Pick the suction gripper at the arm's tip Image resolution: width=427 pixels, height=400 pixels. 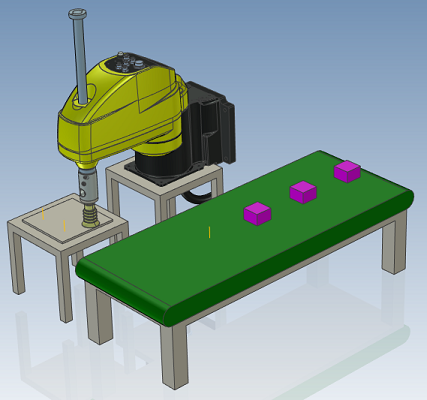point(90,216)
